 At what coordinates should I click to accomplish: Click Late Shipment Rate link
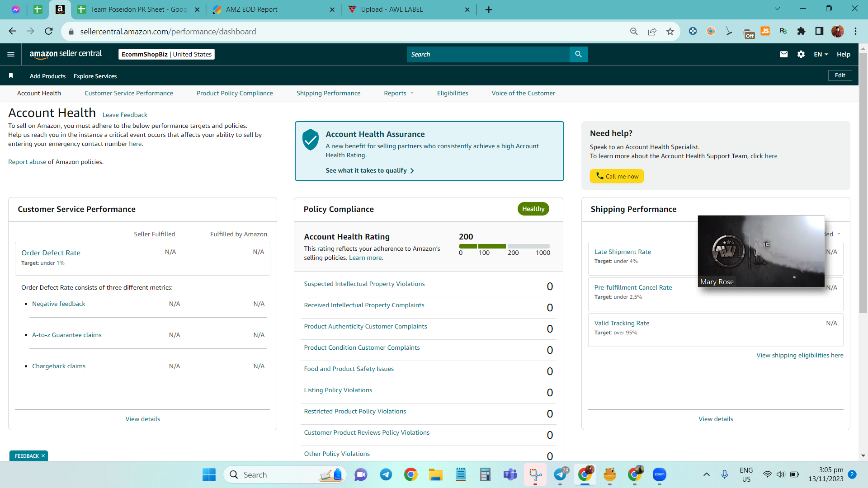click(x=623, y=252)
